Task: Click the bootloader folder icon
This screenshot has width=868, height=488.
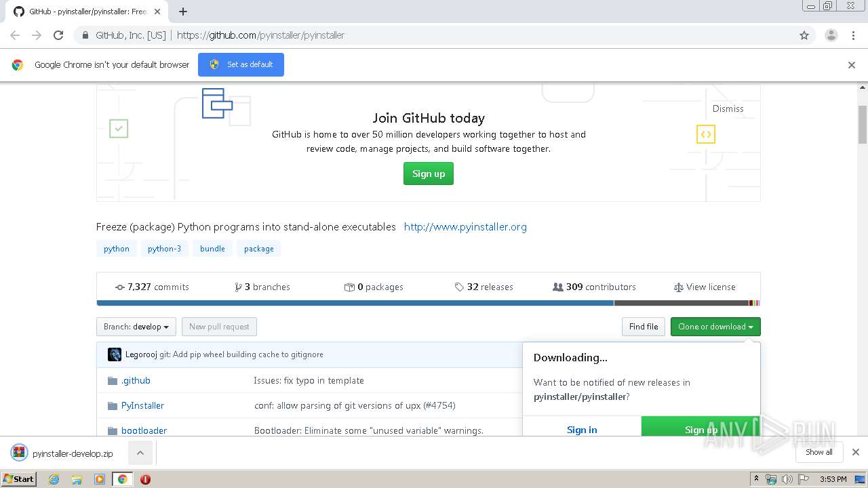Action: pyautogui.click(x=113, y=431)
